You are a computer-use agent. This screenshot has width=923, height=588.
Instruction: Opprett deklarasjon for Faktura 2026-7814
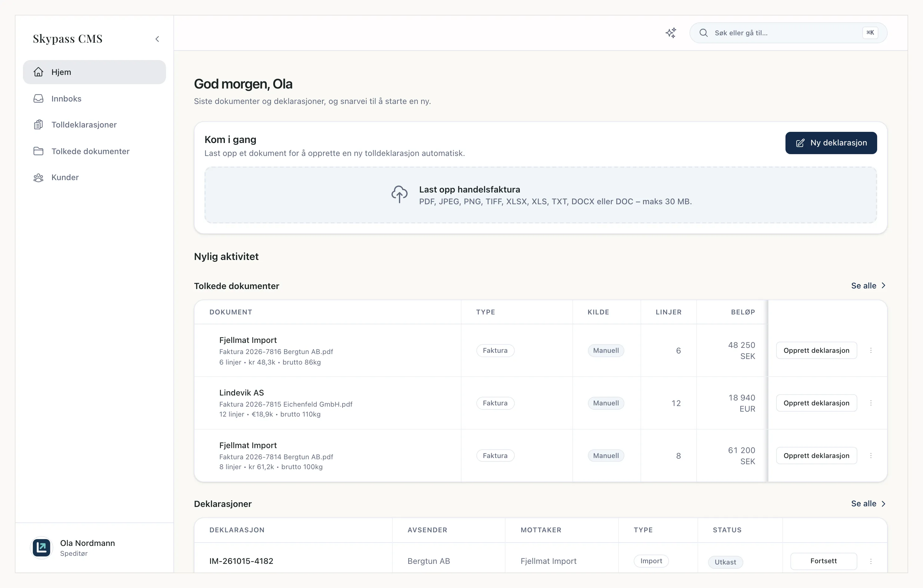coord(816,456)
